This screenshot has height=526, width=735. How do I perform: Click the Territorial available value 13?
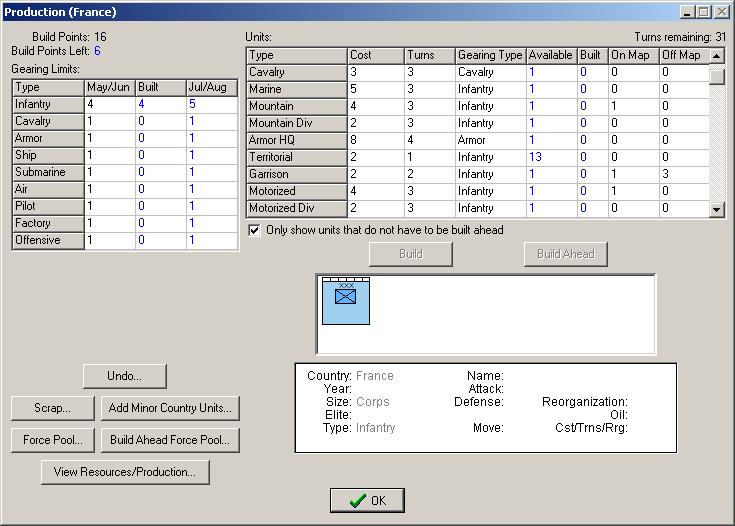pyautogui.click(x=535, y=157)
